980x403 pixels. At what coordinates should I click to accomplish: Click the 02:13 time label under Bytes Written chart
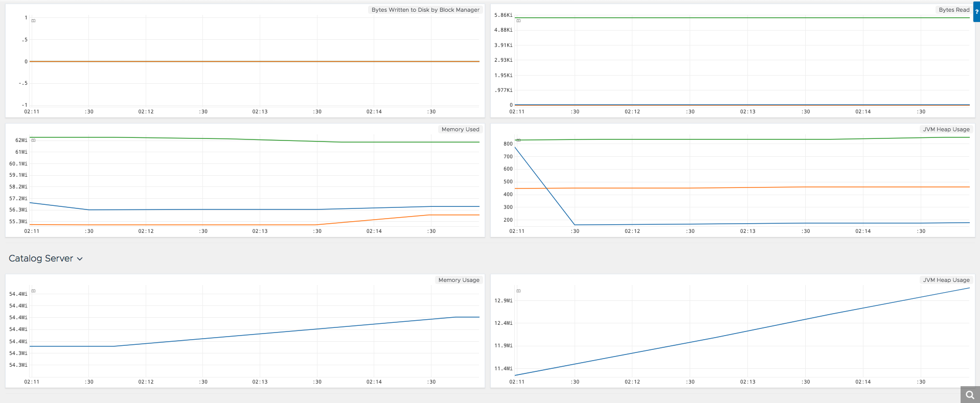tap(260, 111)
